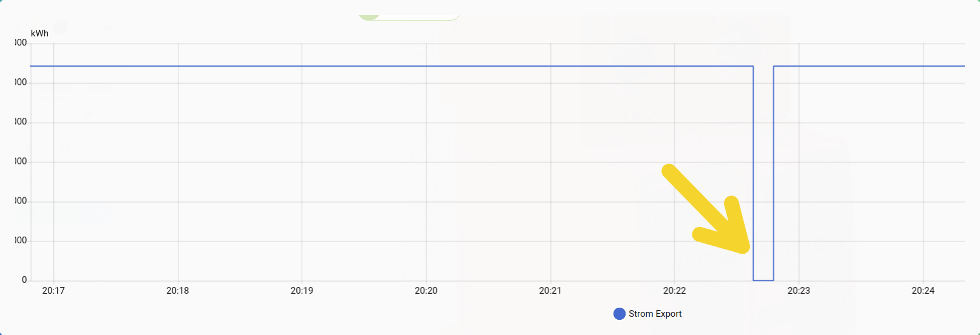The height and width of the screenshot is (335, 980).
Task: Click the 20:23 time axis label
Action: tap(799, 291)
